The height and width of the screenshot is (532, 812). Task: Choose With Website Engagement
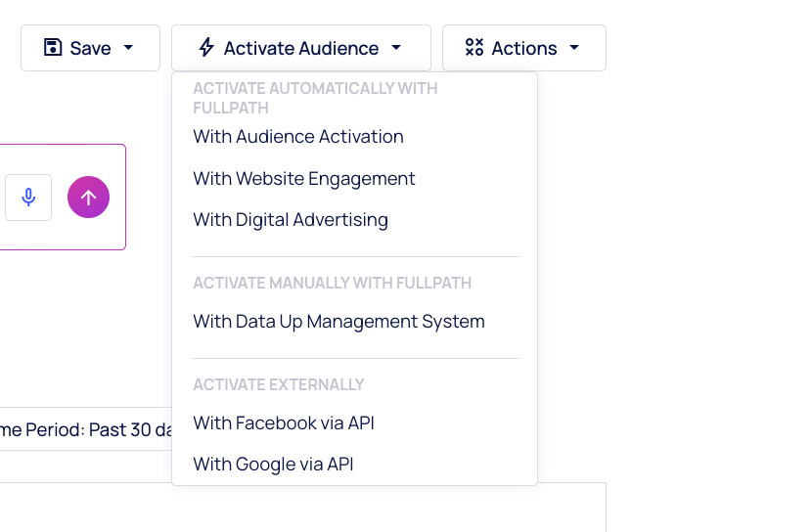point(304,179)
